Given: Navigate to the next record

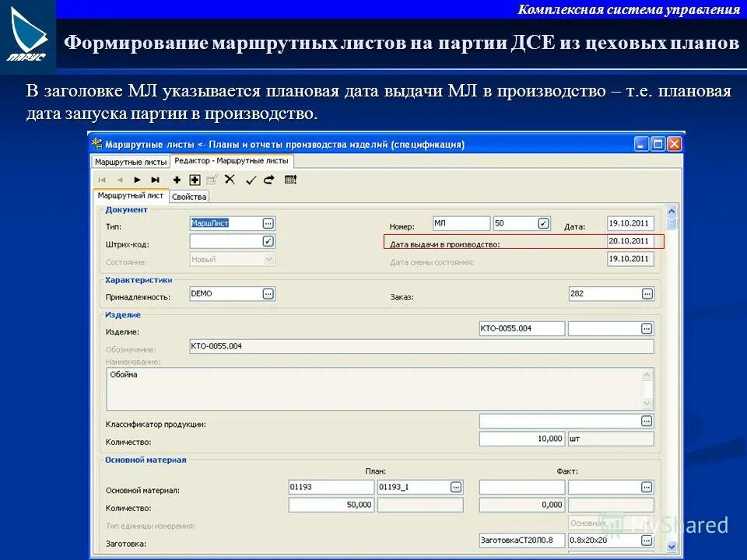Looking at the screenshot, I should (x=137, y=179).
